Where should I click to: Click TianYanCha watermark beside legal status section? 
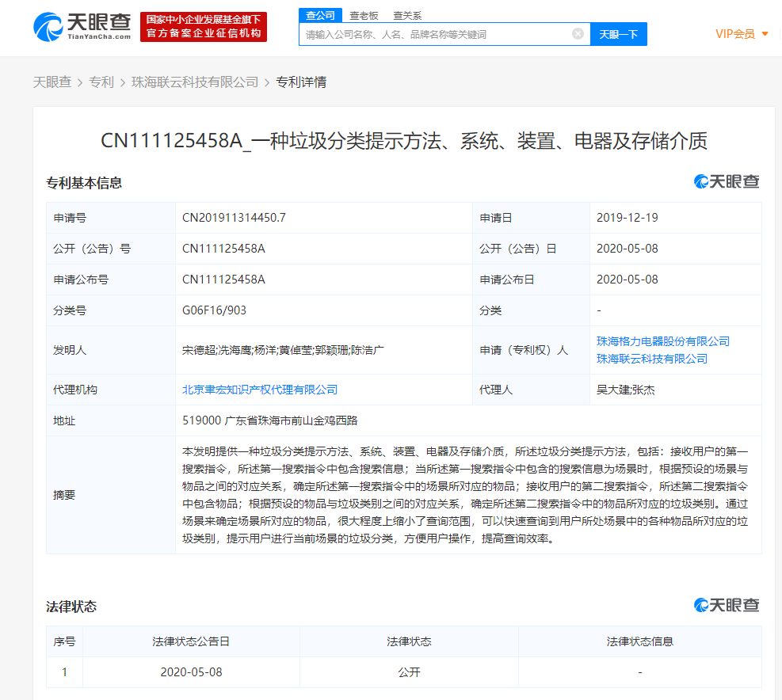click(x=727, y=606)
